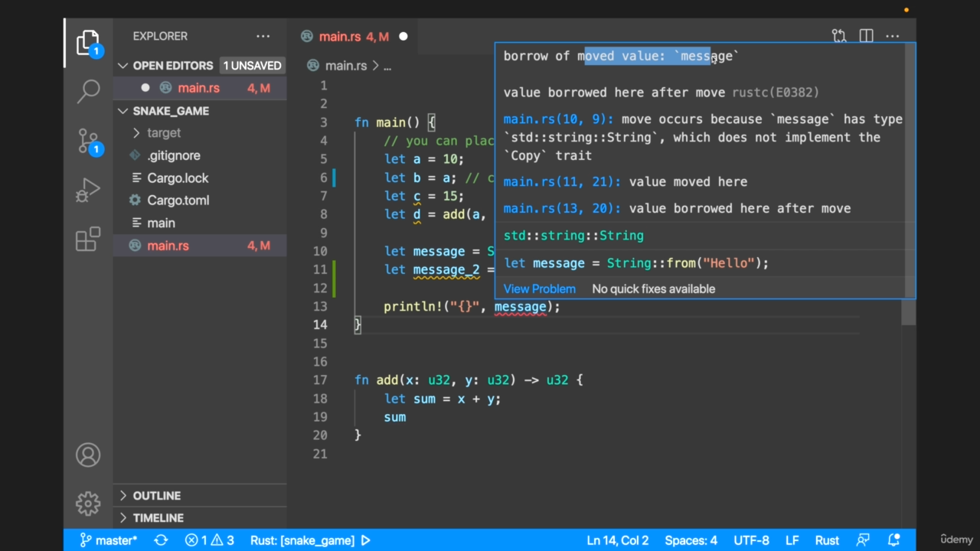
Task: Open the Explorer view in activity bar
Action: [x=88, y=43]
